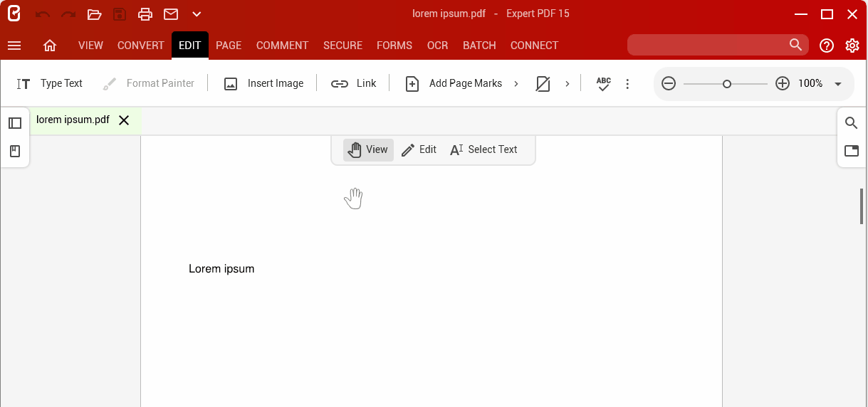The width and height of the screenshot is (868, 407).
Task: Send the document by email
Action: [x=171, y=14]
